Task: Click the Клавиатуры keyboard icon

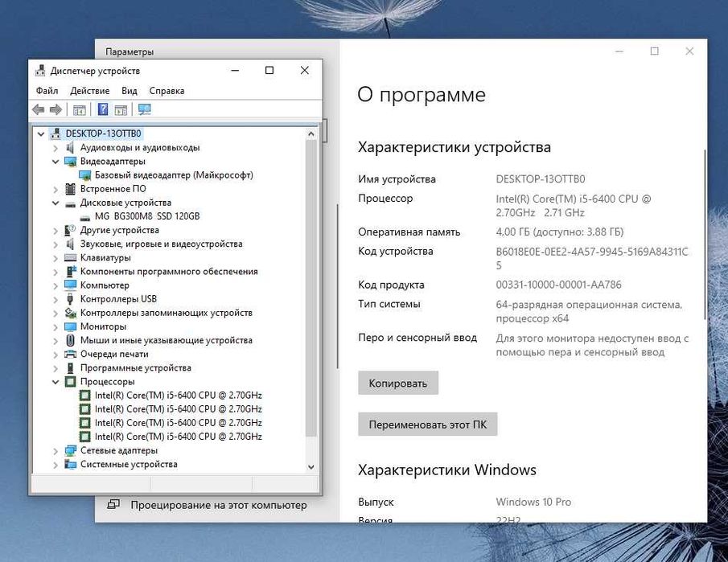Action: pos(70,257)
